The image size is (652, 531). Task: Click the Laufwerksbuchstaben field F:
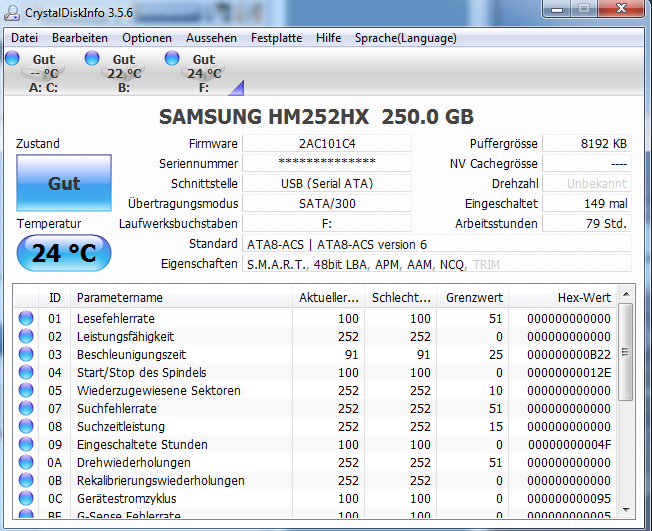(327, 223)
